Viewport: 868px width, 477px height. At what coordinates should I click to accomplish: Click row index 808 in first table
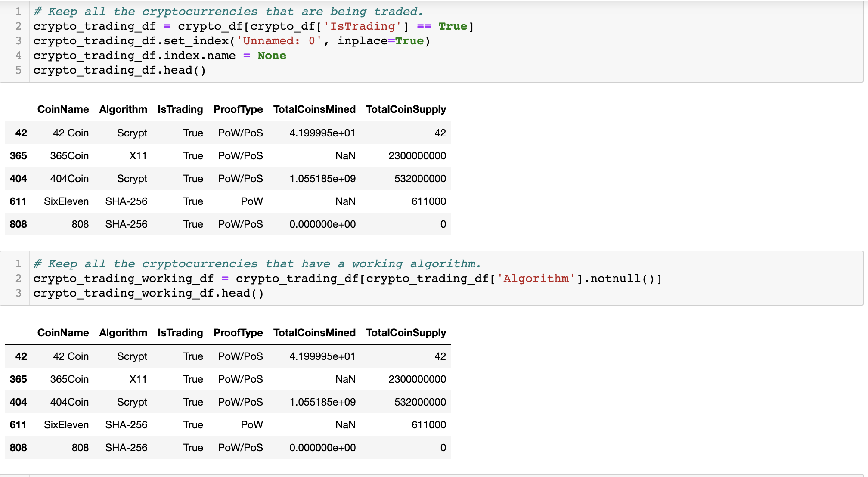(x=18, y=224)
